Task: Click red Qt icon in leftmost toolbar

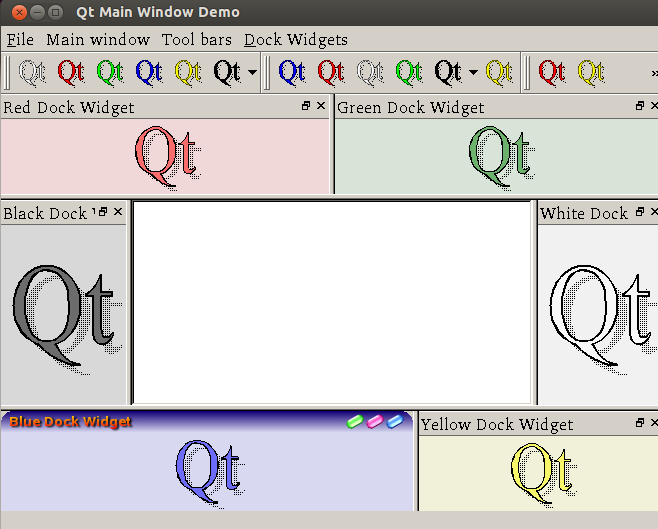Action: click(71, 73)
